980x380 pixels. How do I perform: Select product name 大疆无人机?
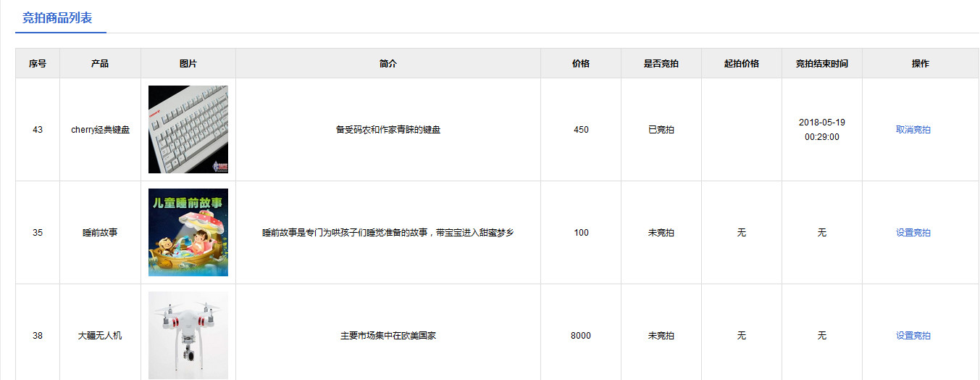click(x=100, y=336)
